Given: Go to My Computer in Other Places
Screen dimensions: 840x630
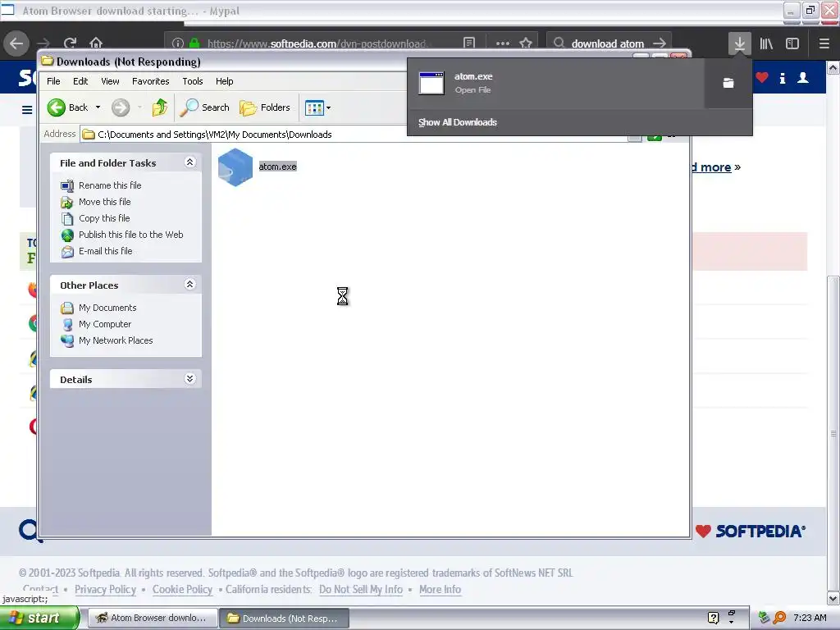Looking at the screenshot, I should (x=104, y=324).
